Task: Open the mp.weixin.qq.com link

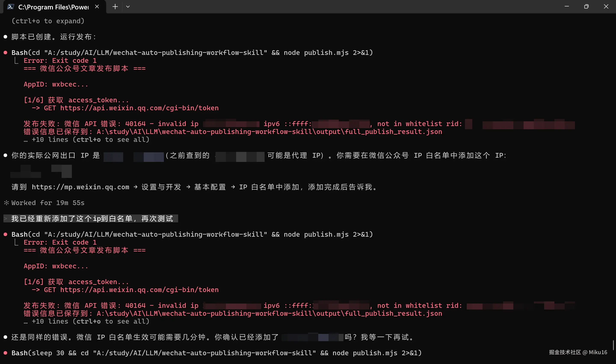Action: pyautogui.click(x=80, y=187)
